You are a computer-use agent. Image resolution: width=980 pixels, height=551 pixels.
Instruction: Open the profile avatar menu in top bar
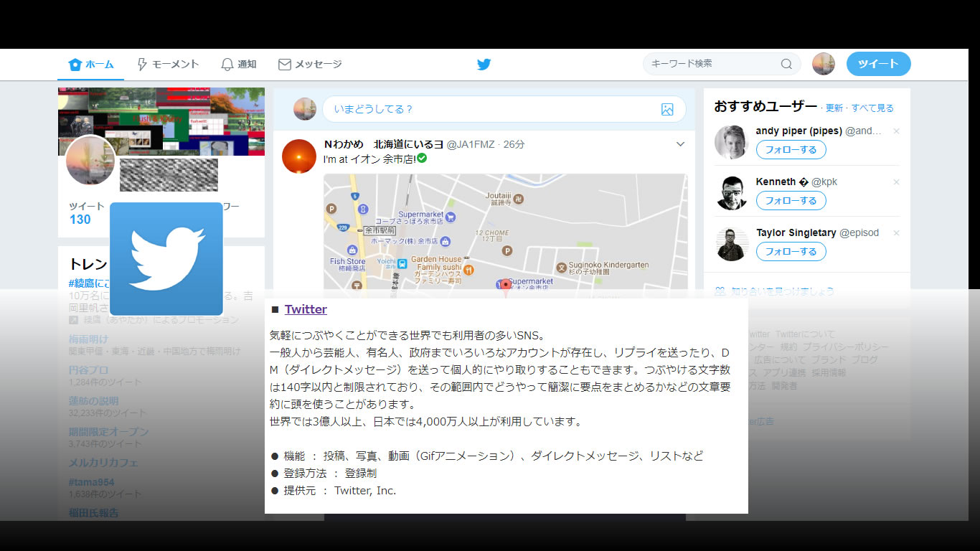point(824,64)
